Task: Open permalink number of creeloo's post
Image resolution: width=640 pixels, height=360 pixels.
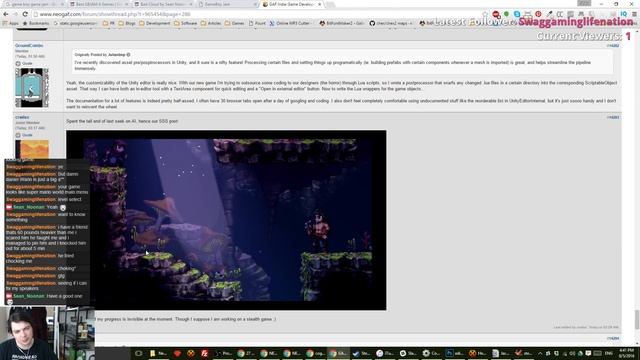Action: [x=613, y=117]
